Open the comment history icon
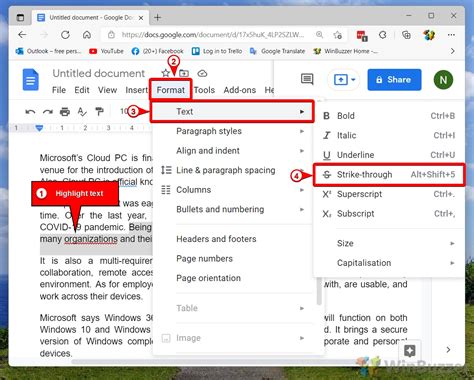 coord(307,79)
